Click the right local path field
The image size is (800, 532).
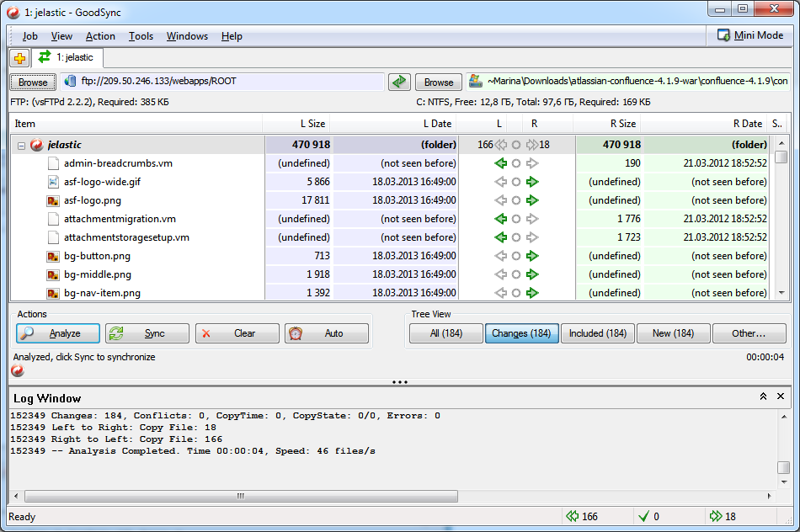click(627, 81)
